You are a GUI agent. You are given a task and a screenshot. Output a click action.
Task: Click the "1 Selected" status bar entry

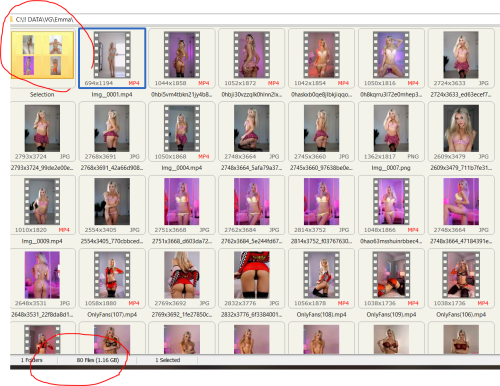pyautogui.click(x=168, y=360)
